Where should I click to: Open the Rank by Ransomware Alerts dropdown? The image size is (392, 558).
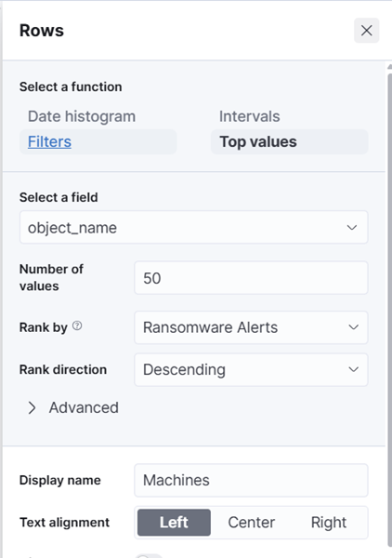(x=251, y=327)
